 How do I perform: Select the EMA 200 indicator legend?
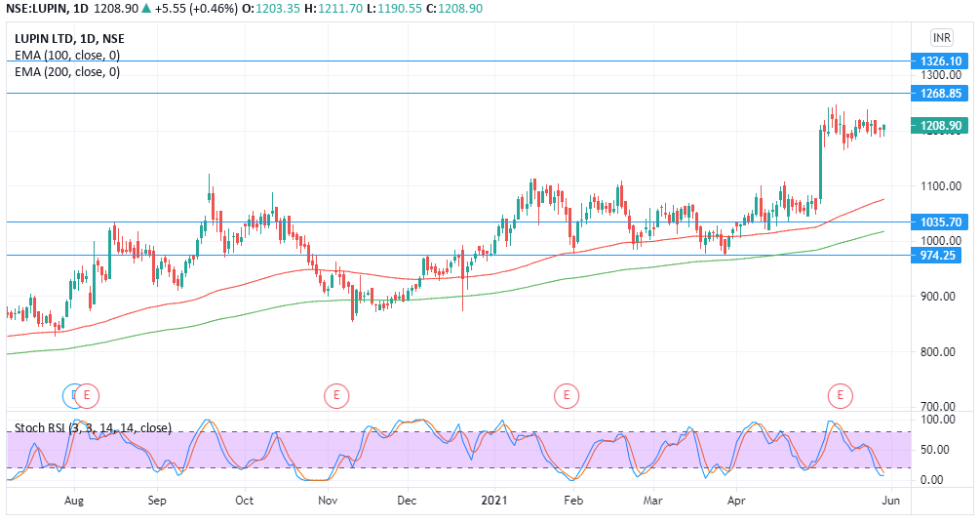pos(67,71)
